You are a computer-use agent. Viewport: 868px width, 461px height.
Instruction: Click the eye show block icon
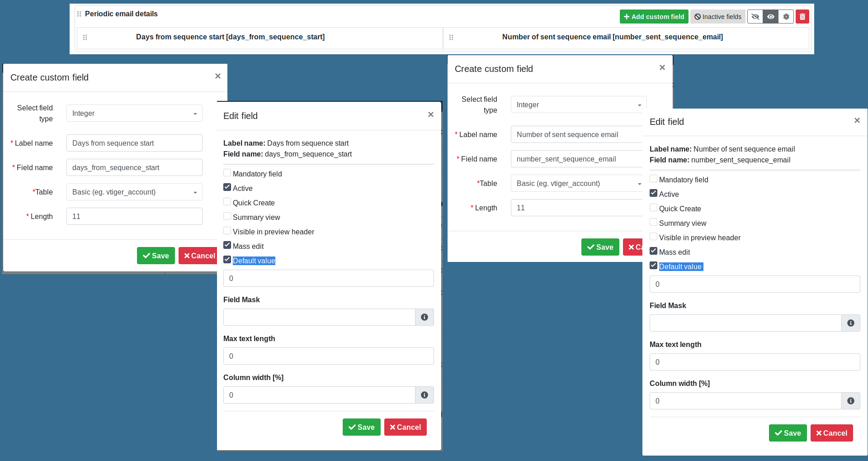[771, 17]
